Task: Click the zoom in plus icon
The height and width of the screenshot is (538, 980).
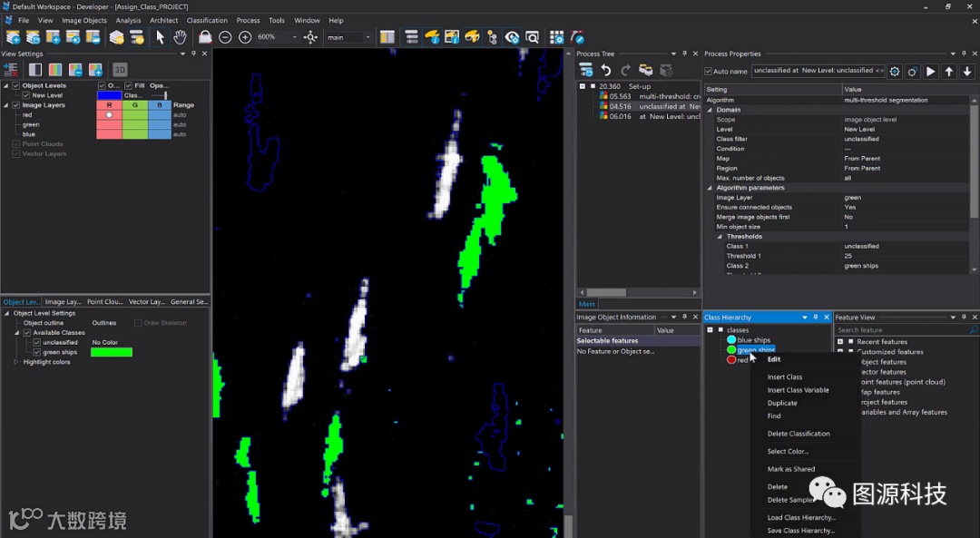Action: [x=245, y=37]
